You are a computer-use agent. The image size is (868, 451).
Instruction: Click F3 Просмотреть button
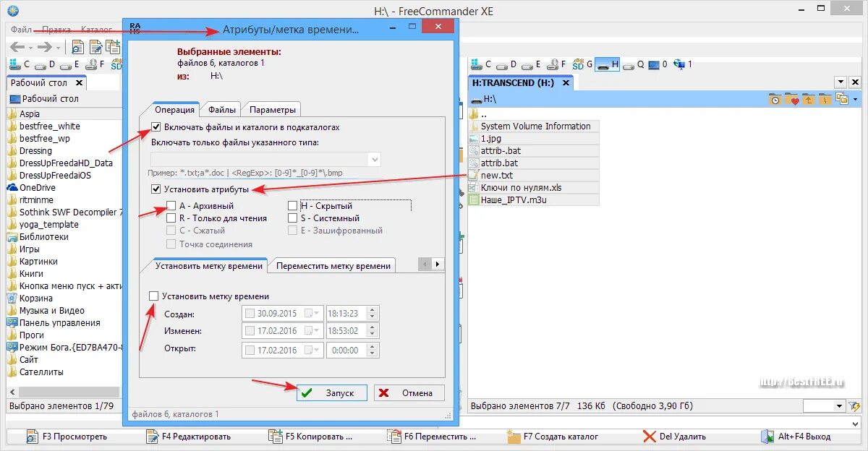[66, 437]
